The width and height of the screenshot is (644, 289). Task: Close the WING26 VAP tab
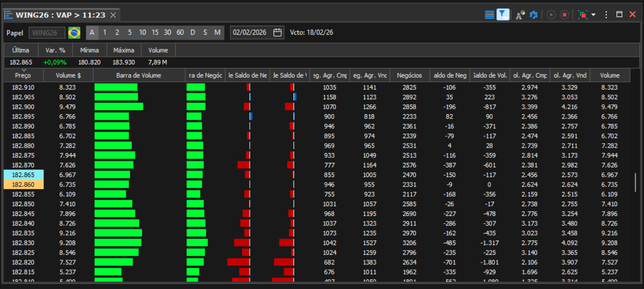click(113, 15)
